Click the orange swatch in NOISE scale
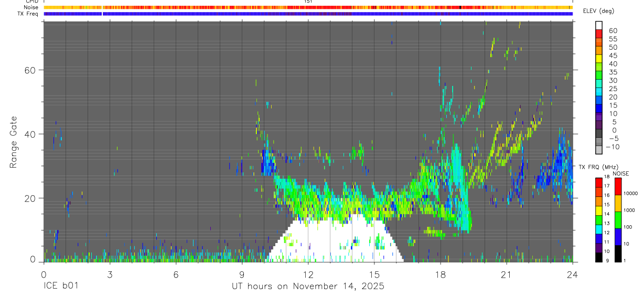The image size is (644, 297). pos(617,203)
